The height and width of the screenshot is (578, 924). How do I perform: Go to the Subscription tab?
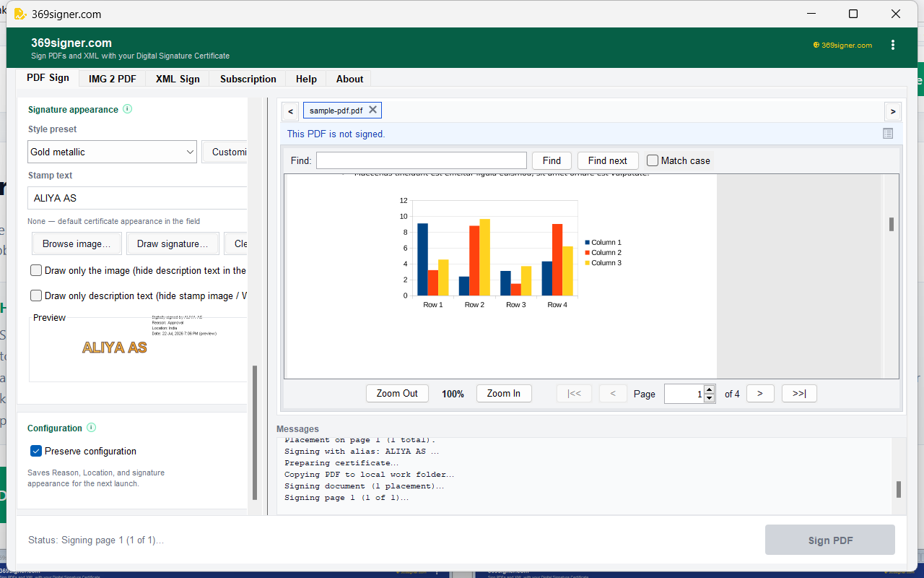(x=248, y=79)
